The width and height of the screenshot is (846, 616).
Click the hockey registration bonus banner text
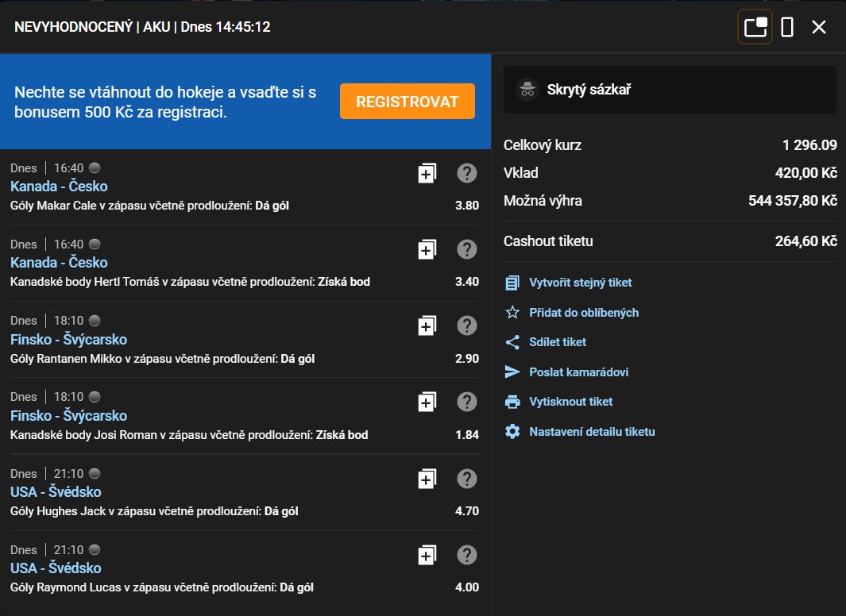[x=165, y=102]
